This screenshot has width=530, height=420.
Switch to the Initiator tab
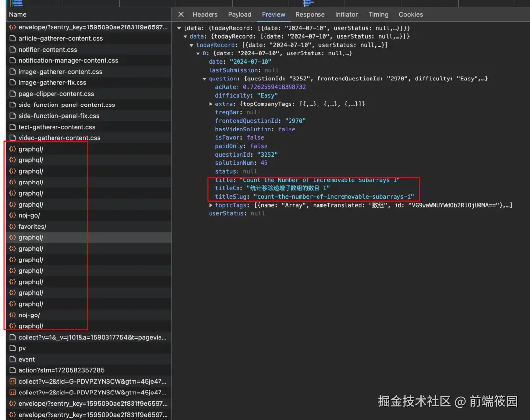coord(346,15)
